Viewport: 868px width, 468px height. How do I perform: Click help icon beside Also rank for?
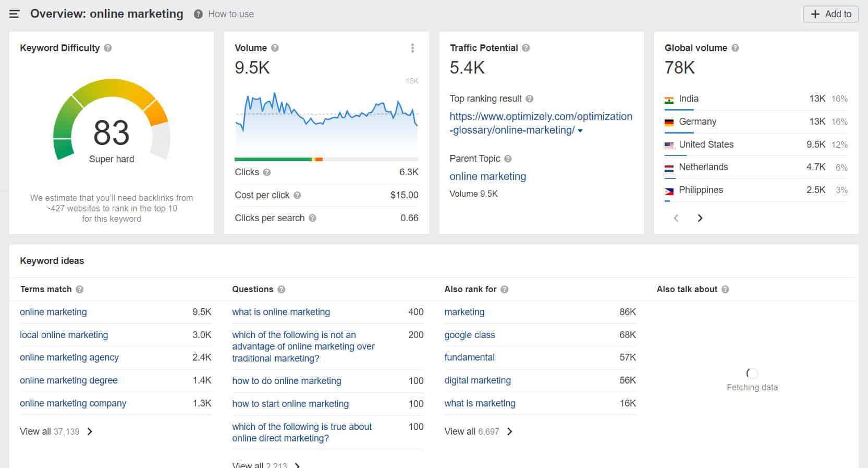click(x=504, y=290)
